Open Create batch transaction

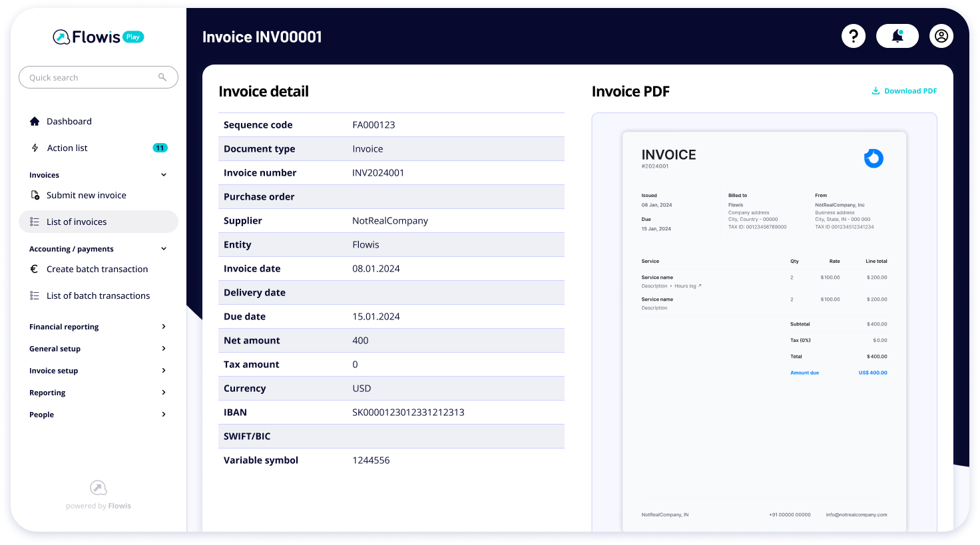[x=97, y=269]
